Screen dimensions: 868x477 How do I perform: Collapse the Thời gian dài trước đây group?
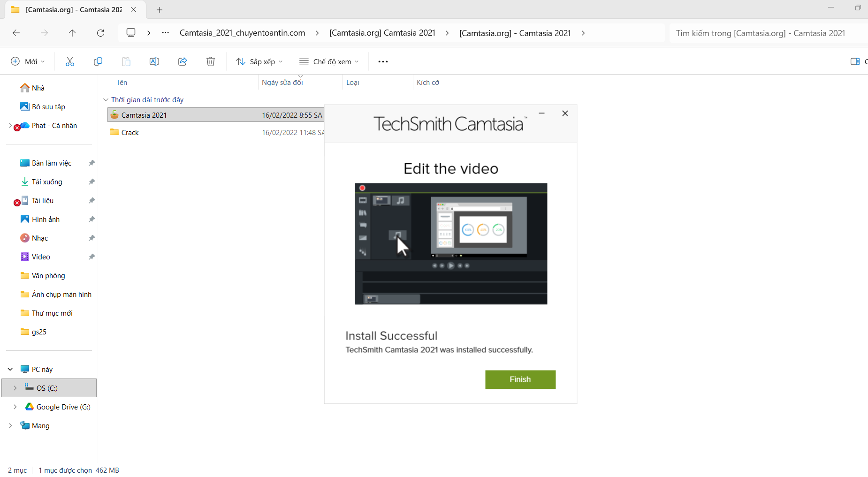tap(106, 100)
